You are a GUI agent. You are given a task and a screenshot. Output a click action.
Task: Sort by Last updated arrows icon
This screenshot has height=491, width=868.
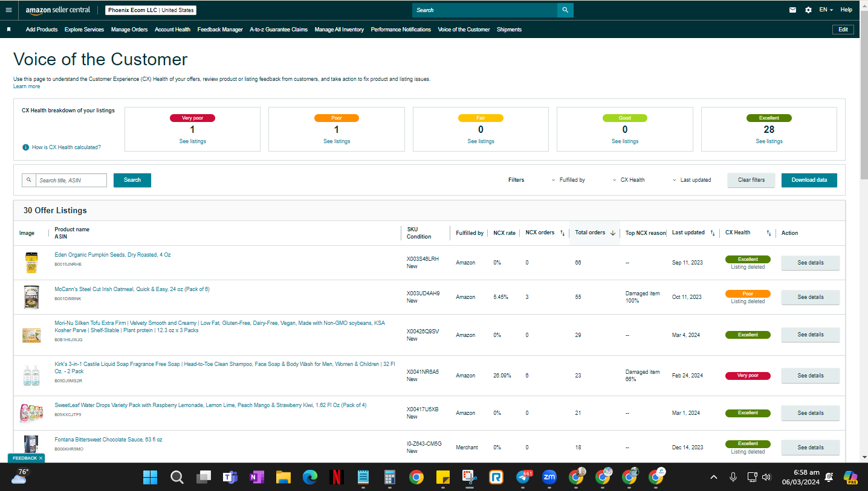tap(713, 233)
